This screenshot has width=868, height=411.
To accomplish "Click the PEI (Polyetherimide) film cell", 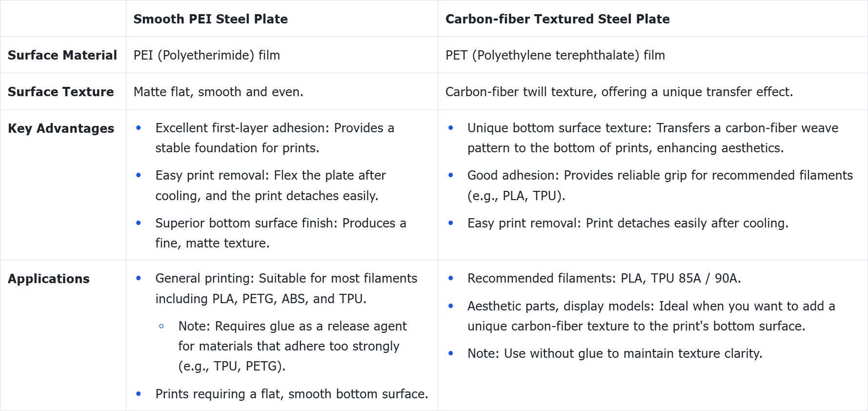I will 207,55.
